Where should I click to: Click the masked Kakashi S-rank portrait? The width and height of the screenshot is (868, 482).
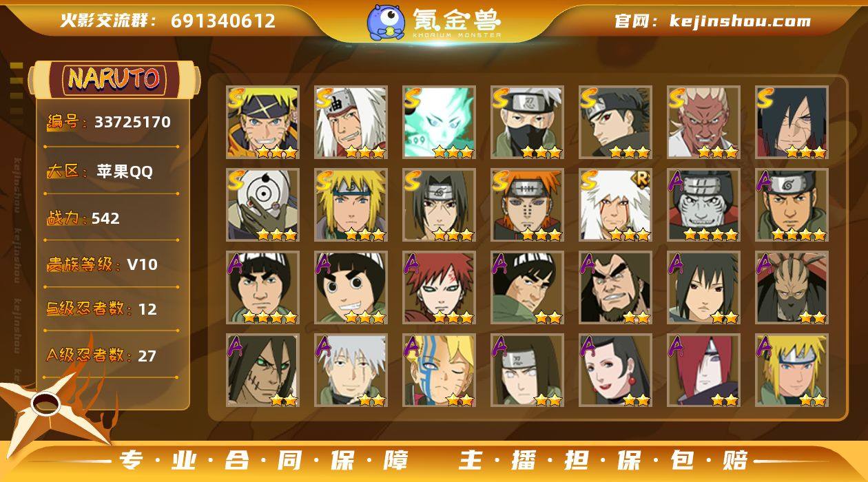527,123
